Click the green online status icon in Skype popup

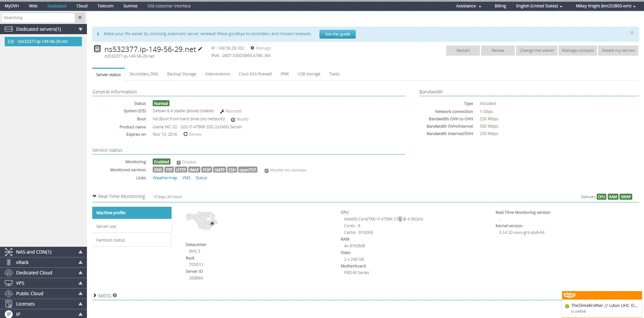click(x=567, y=306)
